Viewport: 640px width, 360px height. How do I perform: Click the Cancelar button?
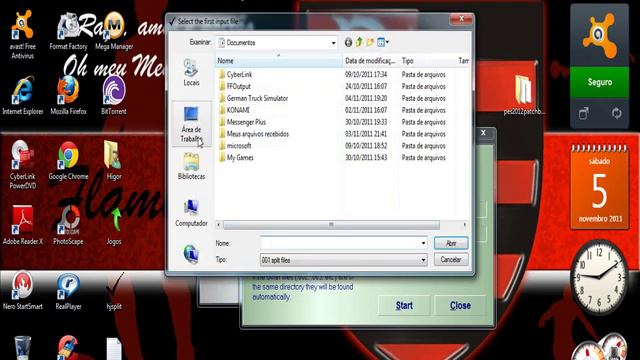pos(451,260)
